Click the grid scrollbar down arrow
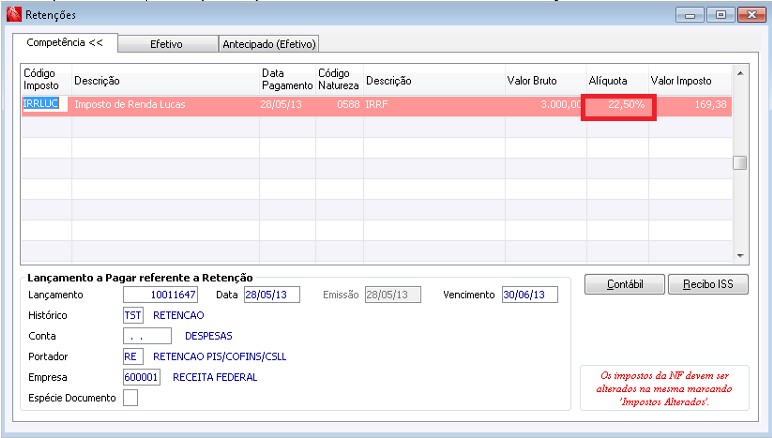Image resolution: width=772 pixels, height=438 pixels. pos(740,255)
